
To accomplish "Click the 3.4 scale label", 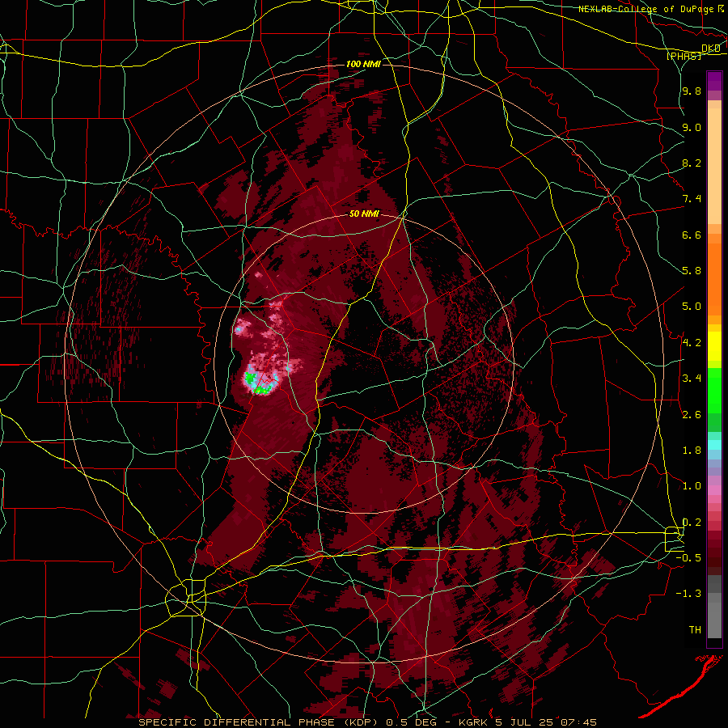I will pyautogui.click(x=692, y=379).
